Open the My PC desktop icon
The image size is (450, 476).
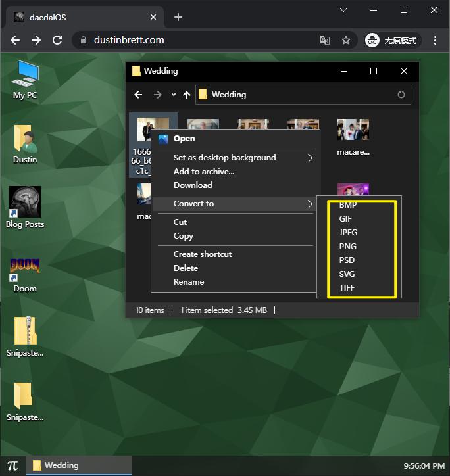coord(25,80)
